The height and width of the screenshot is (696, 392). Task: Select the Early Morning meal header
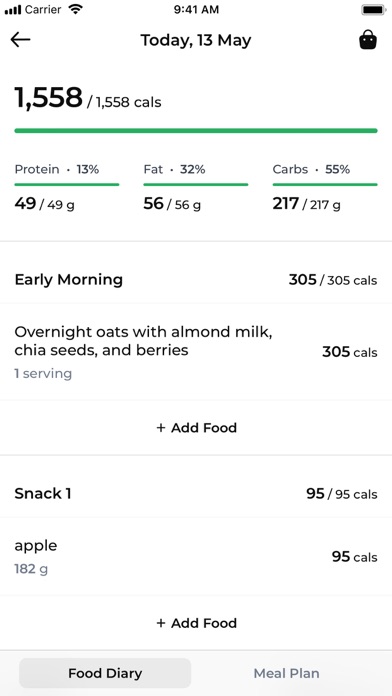click(x=196, y=280)
